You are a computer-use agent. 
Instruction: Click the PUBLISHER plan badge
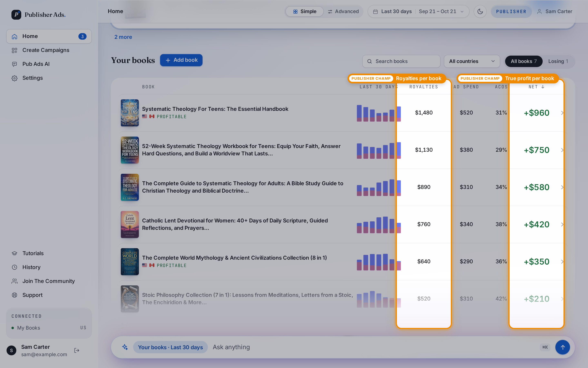click(x=511, y=11)
